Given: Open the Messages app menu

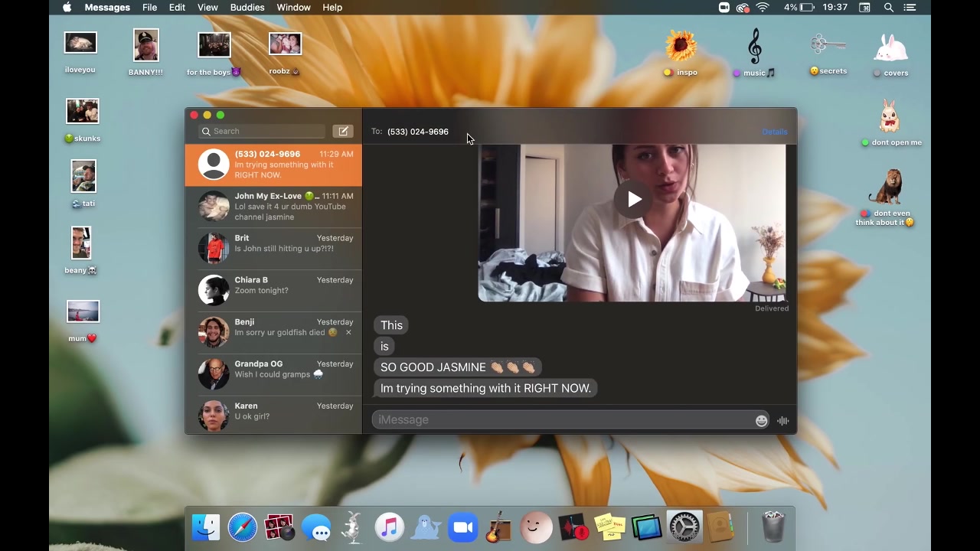Looking at the screenshot, I should tap(107, 7).
